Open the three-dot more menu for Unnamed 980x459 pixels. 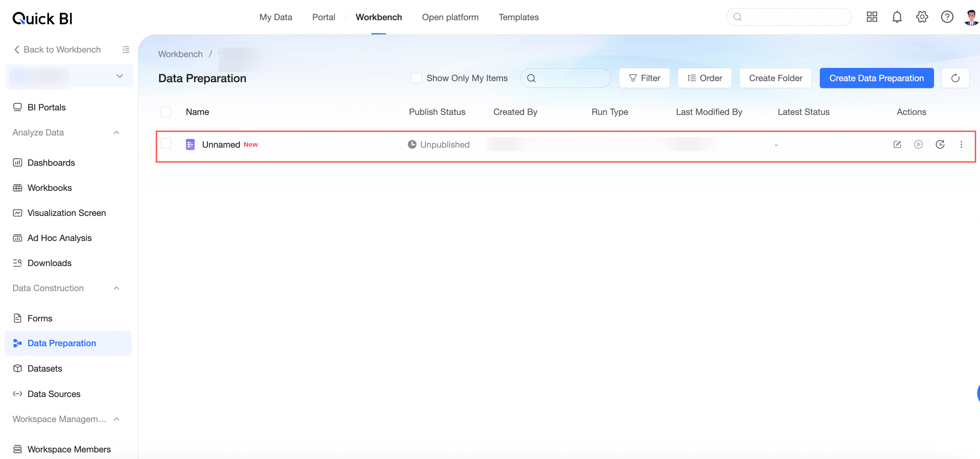(961, 144)
